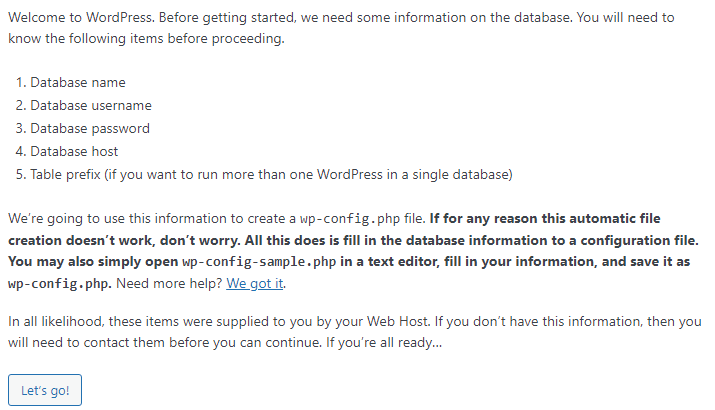Select the Database host list item

tap(74, 151)
